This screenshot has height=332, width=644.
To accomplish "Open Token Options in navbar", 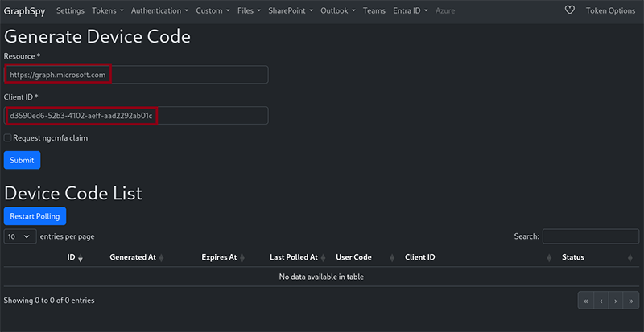I will 610,10.
